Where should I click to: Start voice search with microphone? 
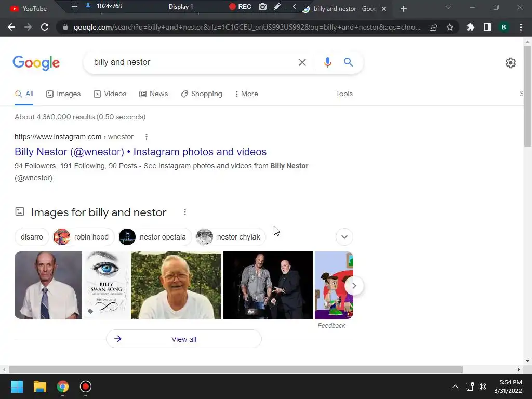(327, 62)
